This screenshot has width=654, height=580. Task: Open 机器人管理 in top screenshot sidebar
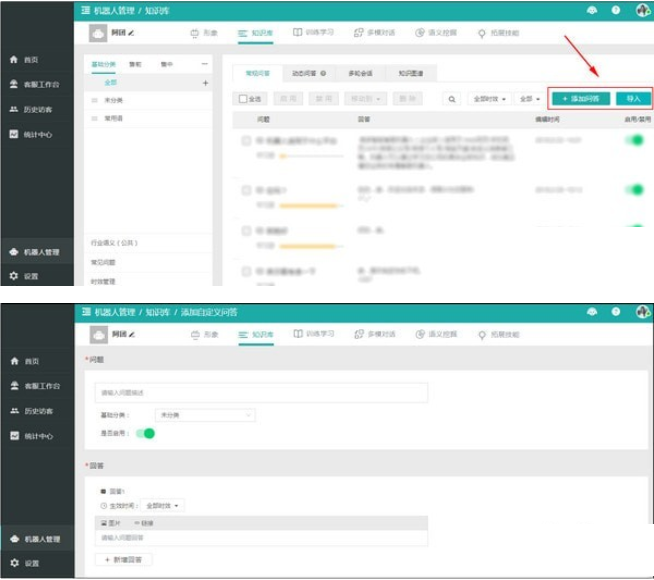(x=34, y=252)
